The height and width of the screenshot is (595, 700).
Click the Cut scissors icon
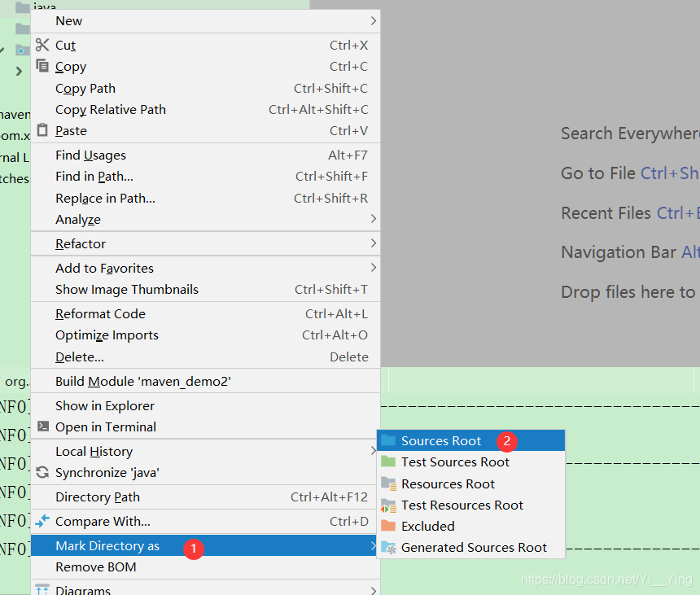point(42,45)
